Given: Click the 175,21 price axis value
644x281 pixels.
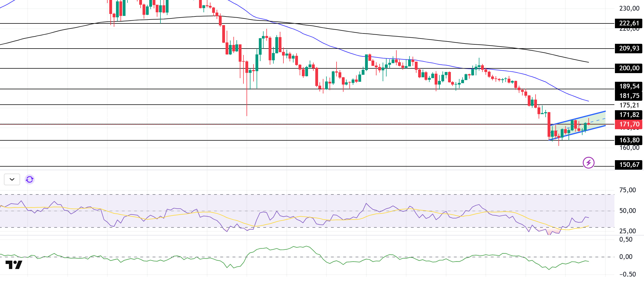Looking at the screenshot, I should (629, 105).
